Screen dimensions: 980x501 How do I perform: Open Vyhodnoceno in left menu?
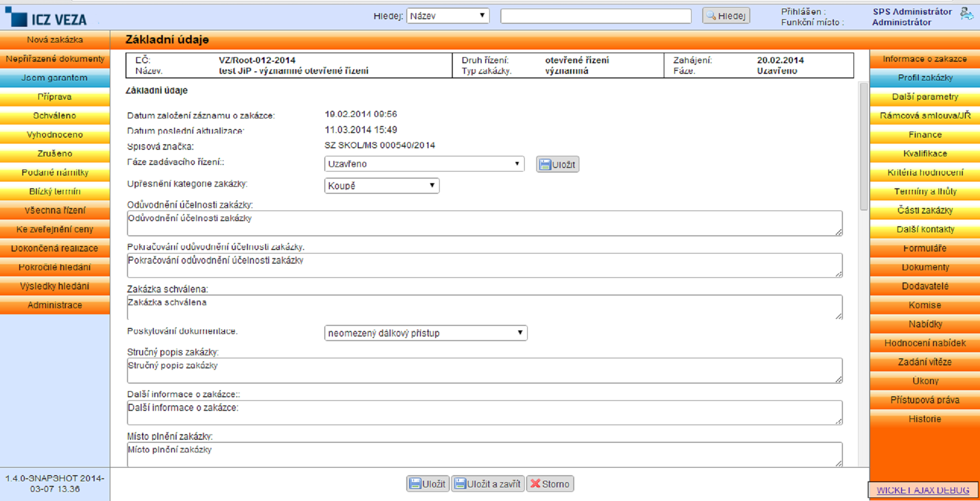point(55,135)
